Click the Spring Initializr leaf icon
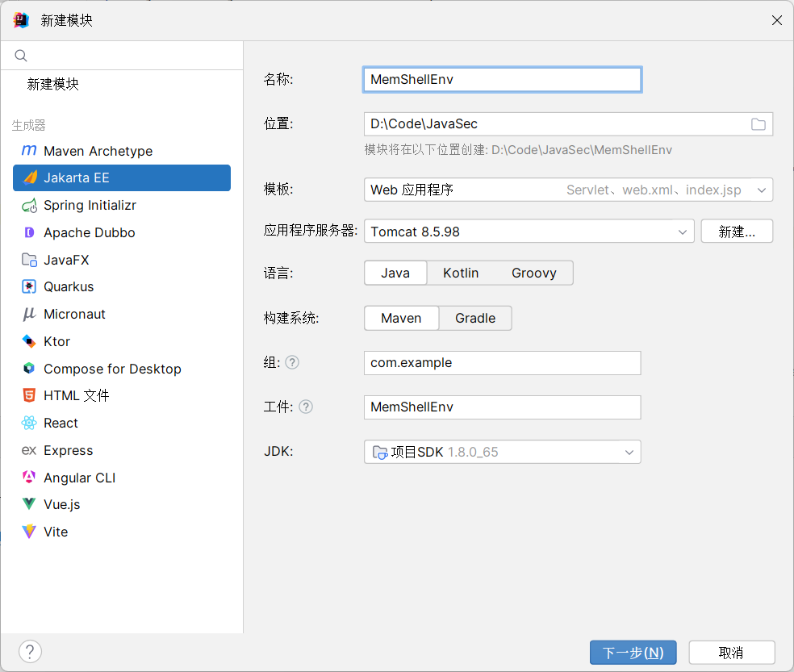Screen dimensions: 794x672 click(29, 205)
